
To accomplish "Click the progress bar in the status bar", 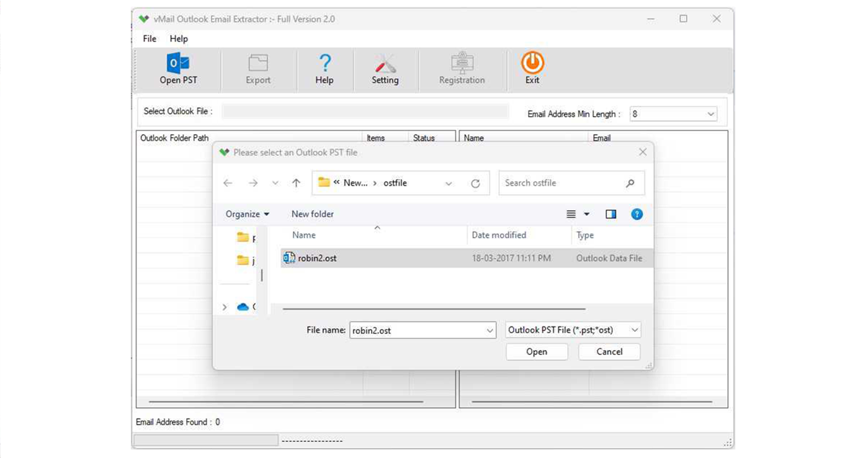I will [206, 440].
